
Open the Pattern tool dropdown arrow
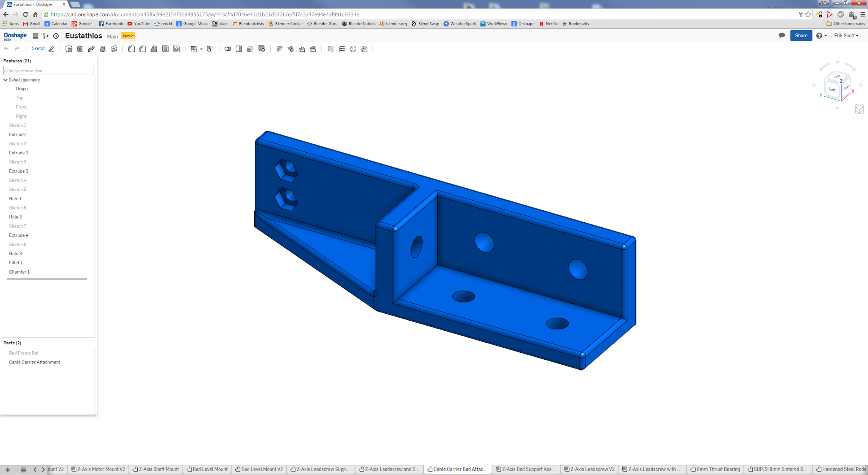pos(201,49)
